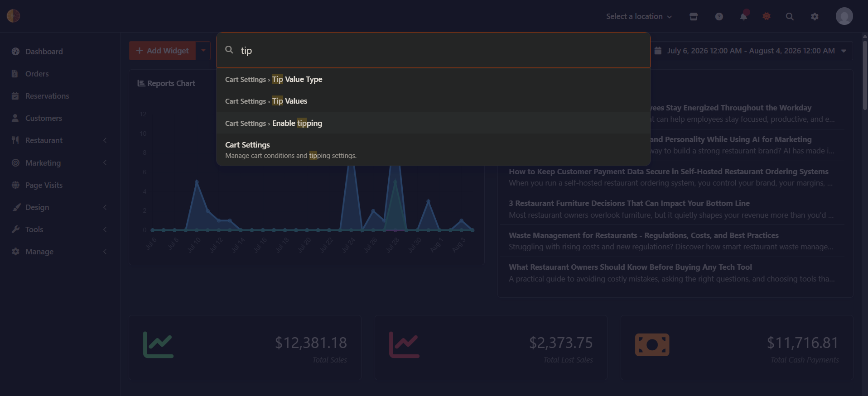This screenshot has width=868, height=396.
Task: Open the date range picker dropdown
Action: click(752, 51)
